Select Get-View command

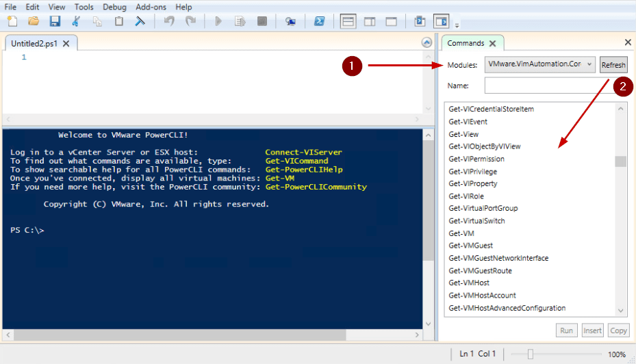463,134
